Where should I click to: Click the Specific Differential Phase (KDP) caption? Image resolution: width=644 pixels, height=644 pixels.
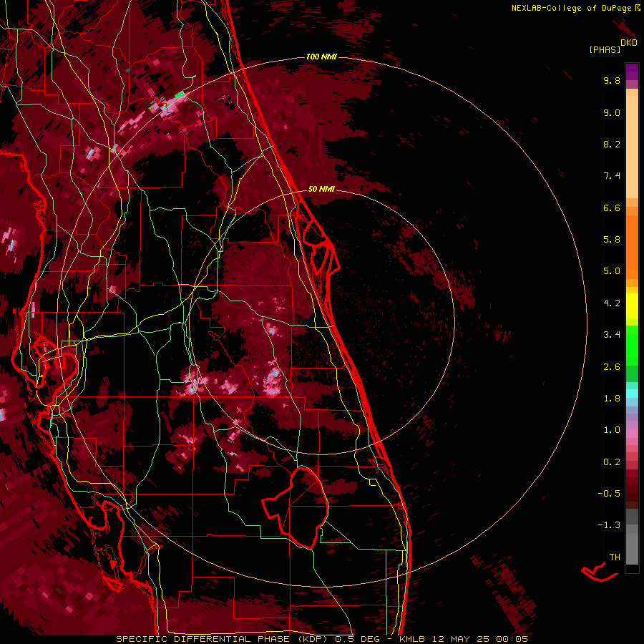point(224,639)
